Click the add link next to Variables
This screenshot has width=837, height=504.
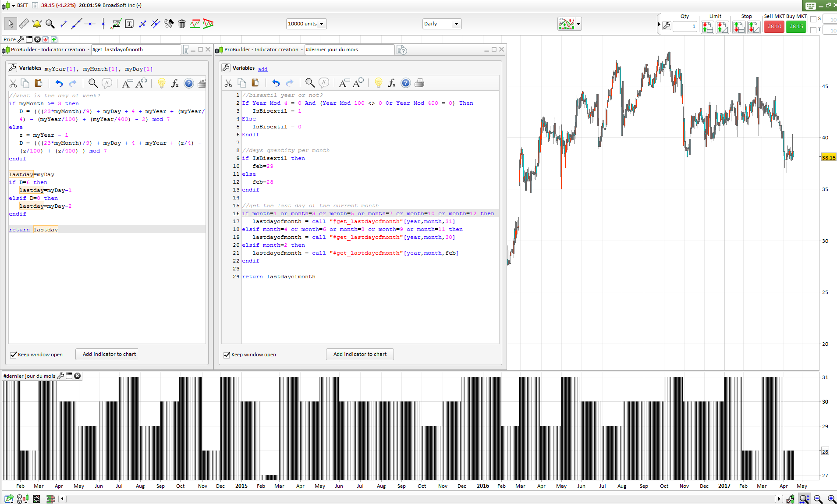coord(262,69)
